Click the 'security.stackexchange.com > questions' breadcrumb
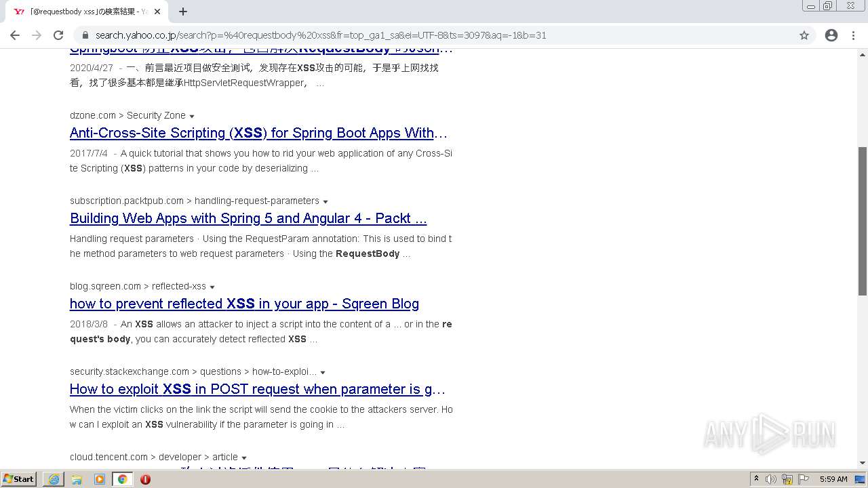Screen dimensions: 868x488 point(193,371)
